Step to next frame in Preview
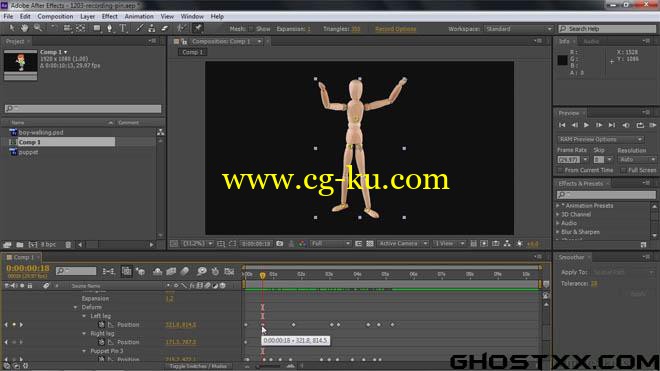660x371 pixels. [x=599, y=125]
